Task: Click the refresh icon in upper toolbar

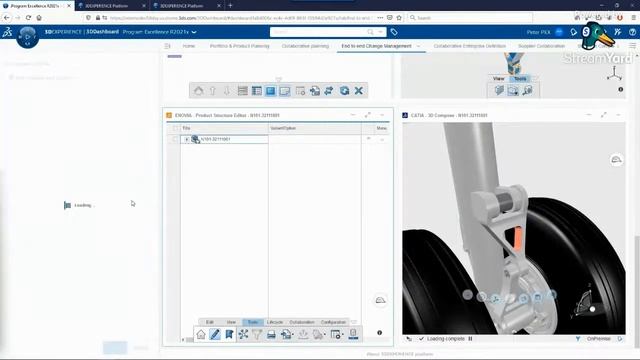Action: 344,91
